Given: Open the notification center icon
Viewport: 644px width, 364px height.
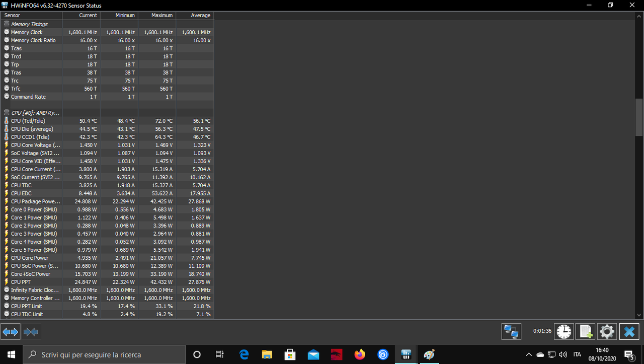Looking at the screenshot, I should (x=629, y=354).
